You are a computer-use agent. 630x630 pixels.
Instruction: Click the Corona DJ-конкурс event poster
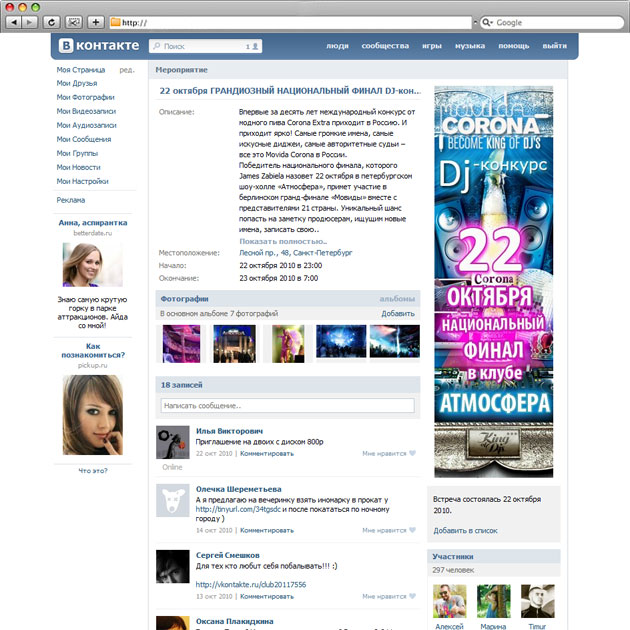pos(493,282)
